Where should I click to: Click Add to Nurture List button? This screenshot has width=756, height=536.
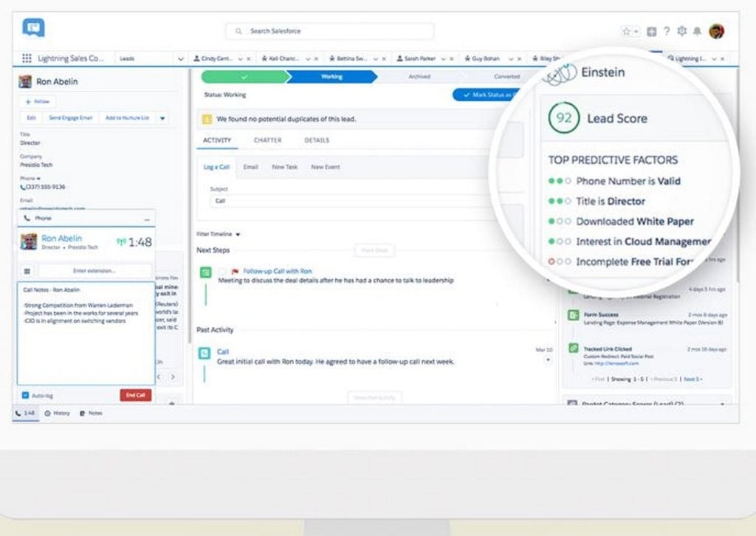127,118
